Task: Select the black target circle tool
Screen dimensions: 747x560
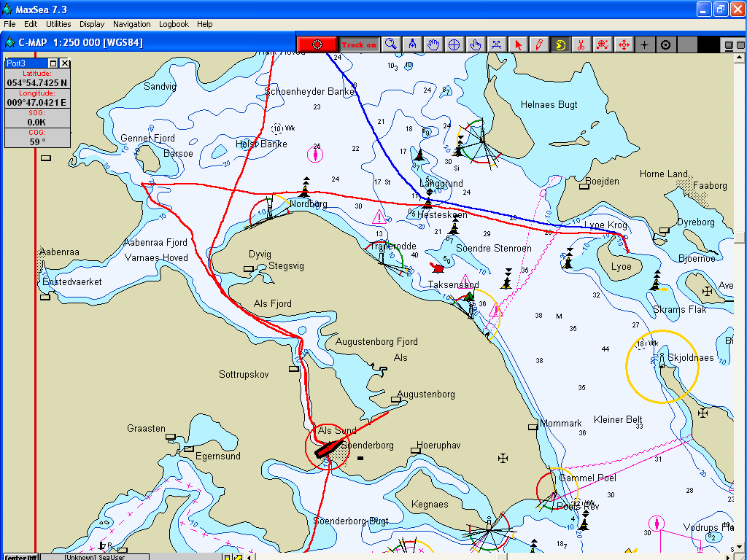Action: click(665, 44)
